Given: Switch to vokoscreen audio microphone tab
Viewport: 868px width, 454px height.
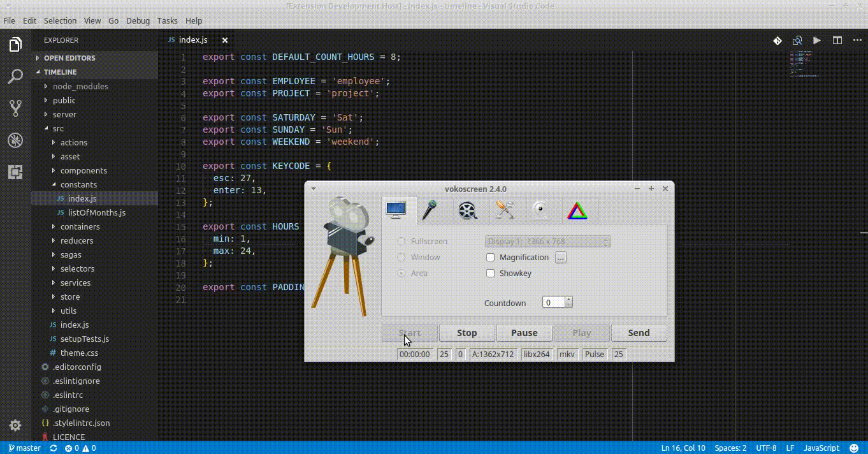Looking at the screenshot, I should pos(430,210).
